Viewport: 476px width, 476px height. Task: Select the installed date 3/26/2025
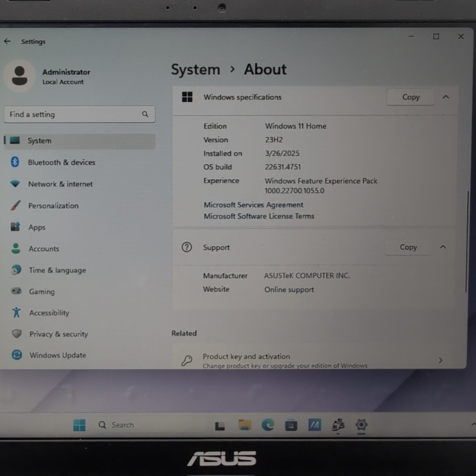(x=282, y=153)
